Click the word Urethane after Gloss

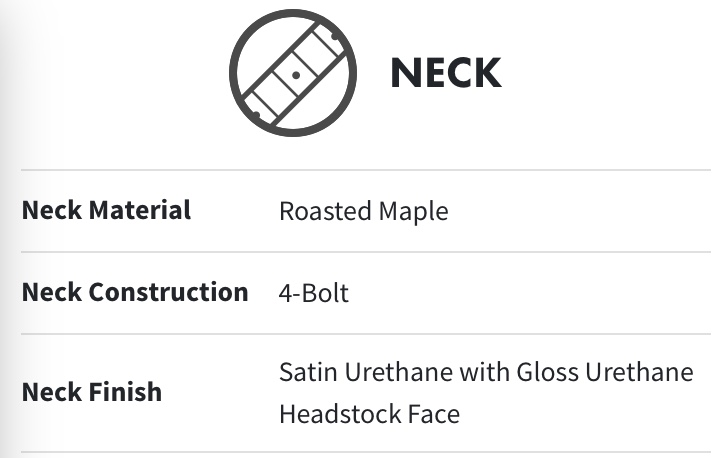tap(640, 373)
